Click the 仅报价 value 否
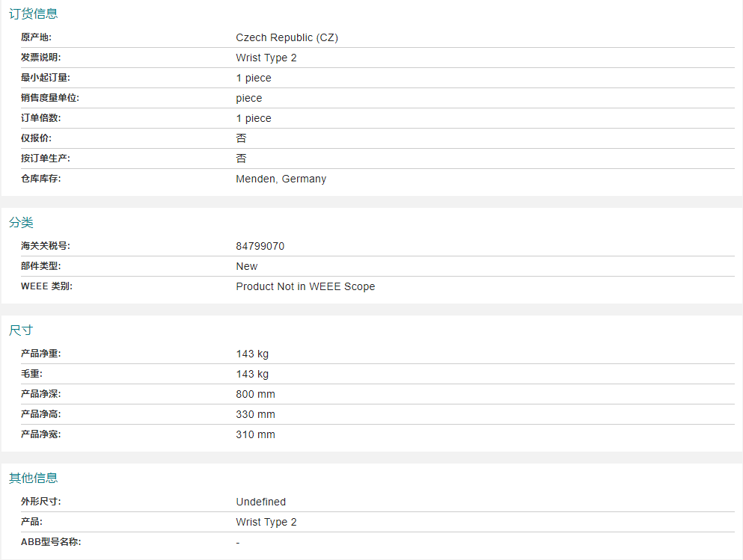The height and width of the screenshot is (560, 743). point(241,138)
